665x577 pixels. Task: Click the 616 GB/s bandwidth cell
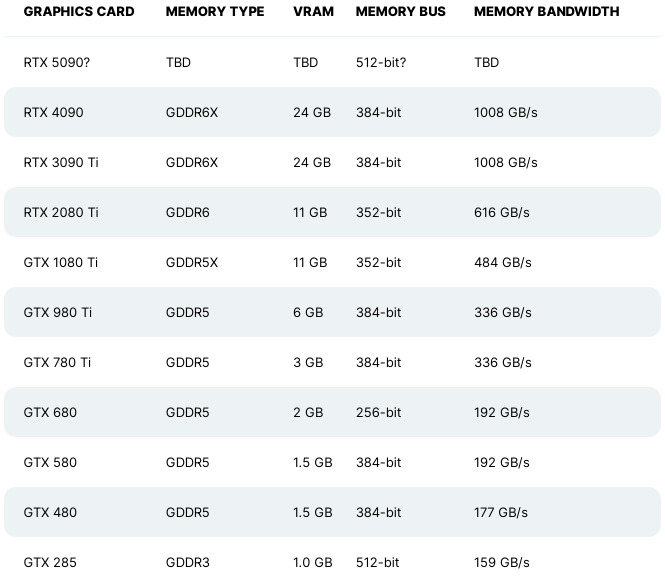click(x=502, y=212)
